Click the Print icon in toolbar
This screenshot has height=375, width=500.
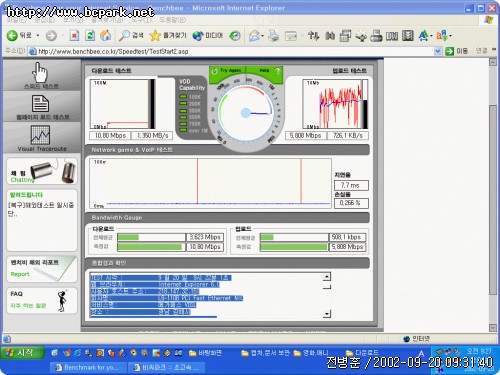(273, 35)
